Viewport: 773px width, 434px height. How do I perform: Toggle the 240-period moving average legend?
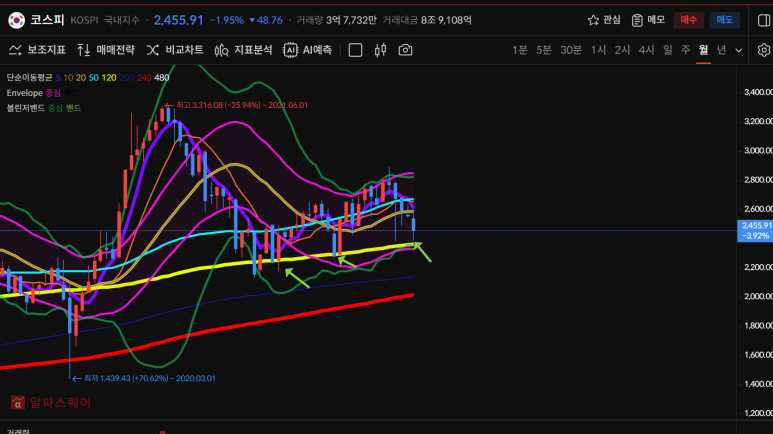(x=144, y=77)
